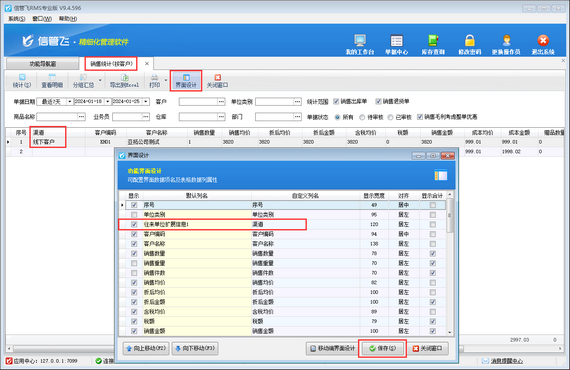This screenshot has width=570, height=370.
Task: Open the 系统 menu
Action: 17,19
